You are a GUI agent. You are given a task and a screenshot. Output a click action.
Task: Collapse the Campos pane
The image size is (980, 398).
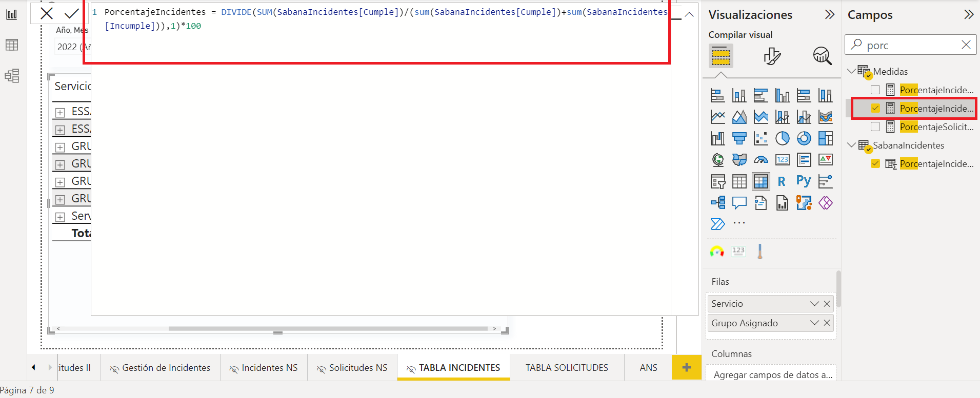tap(968, 14)
